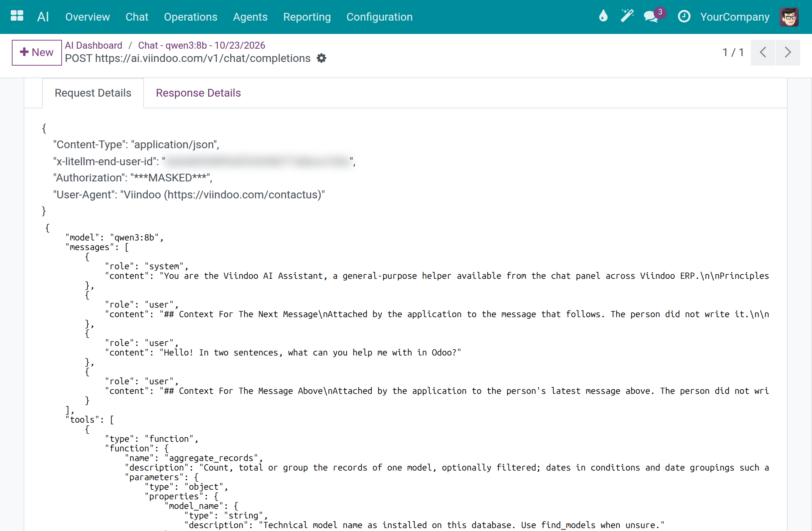The image size is (812, 531).
Task: Click the "User-Agent": "Viindoo line
Action: coord(189,195)
